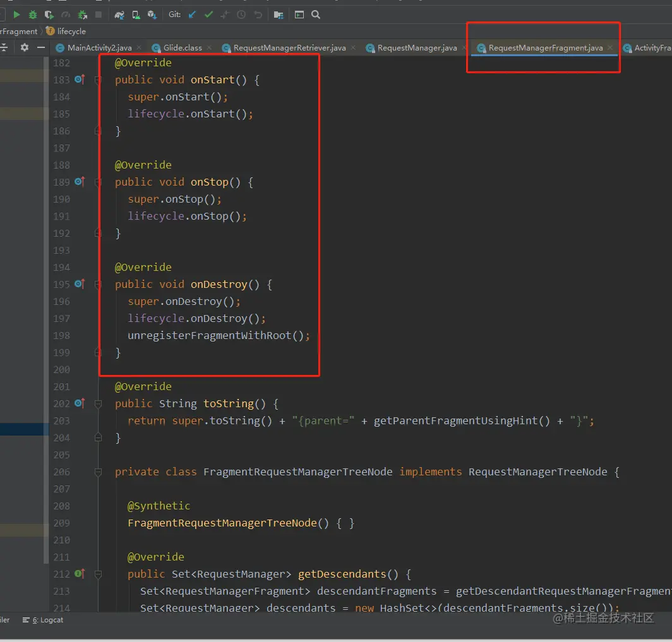The image size is (672, 642).
Task: Click line number 203 in the gutter
Action: tap(61, 420)
